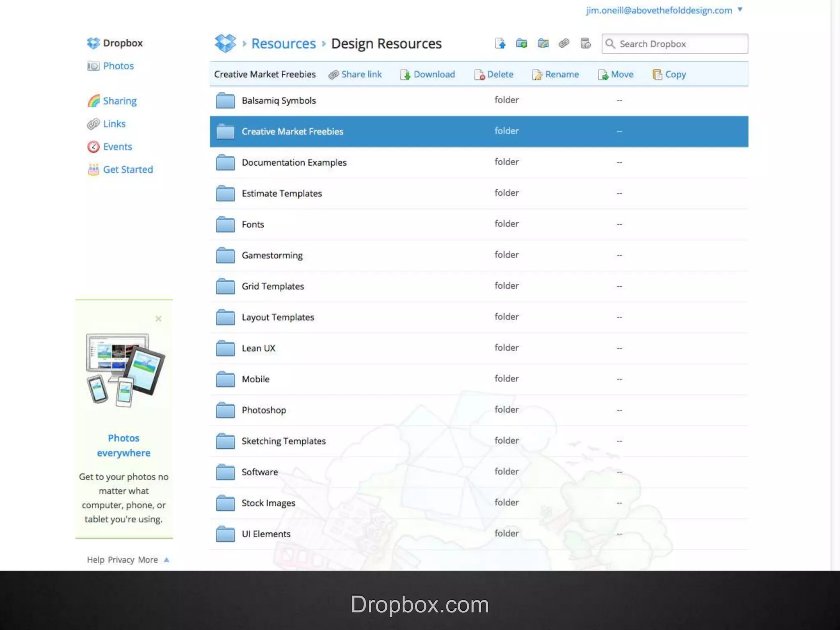The width and height of the screenshot is (840, 630).
Task: Click the folder icon beside Photoshop
Action: (225, 410)
